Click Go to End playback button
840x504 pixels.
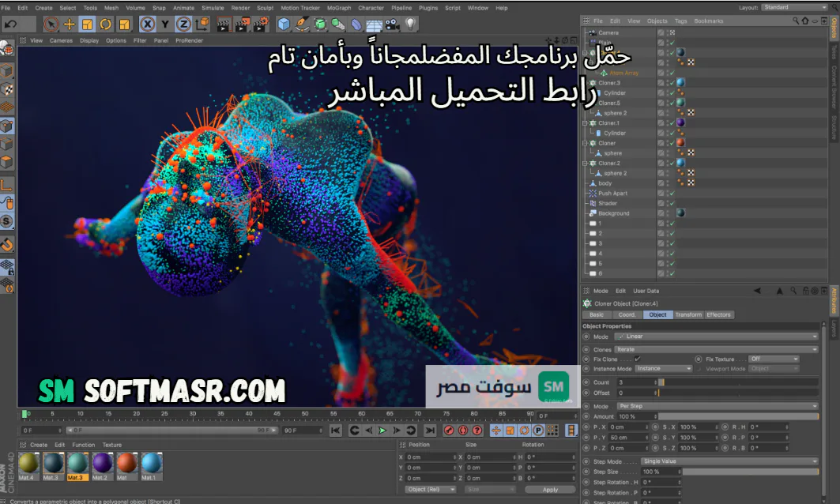pos(430,430)
